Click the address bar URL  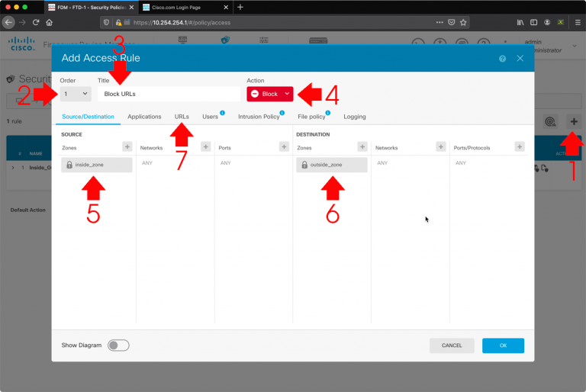[182, 22]
